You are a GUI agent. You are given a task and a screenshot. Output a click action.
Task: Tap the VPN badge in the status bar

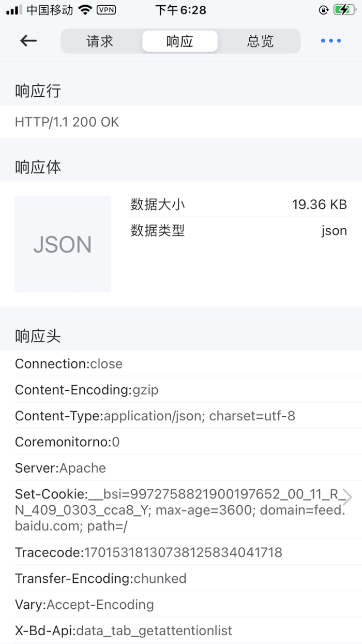click(x=106, y=9)
